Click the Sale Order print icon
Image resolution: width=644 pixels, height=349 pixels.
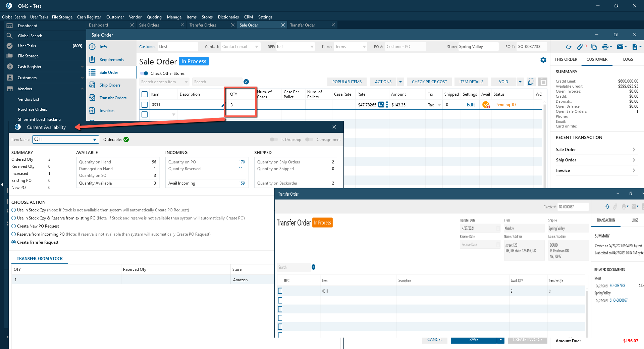605,47
